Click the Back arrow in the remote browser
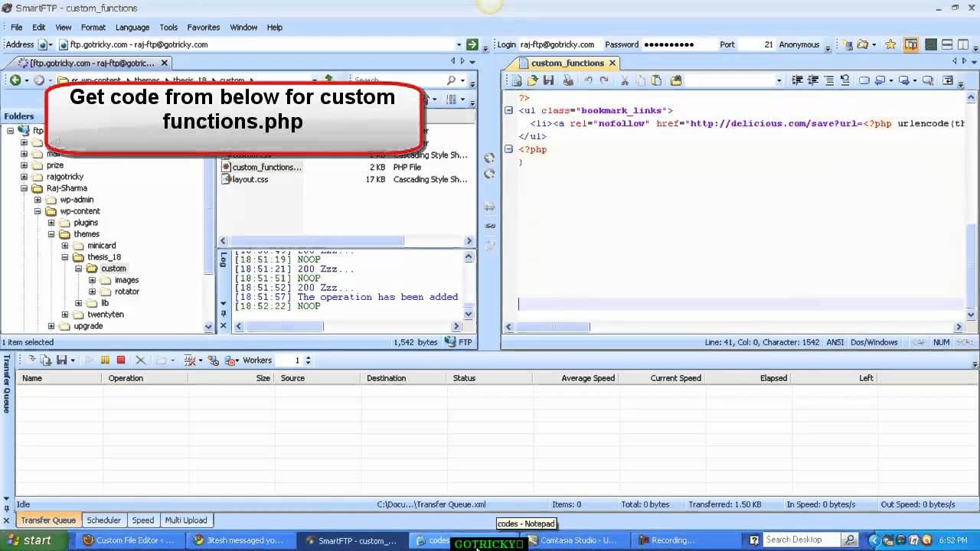This screenshot has width=980, height=551. [x=15, y=80]
